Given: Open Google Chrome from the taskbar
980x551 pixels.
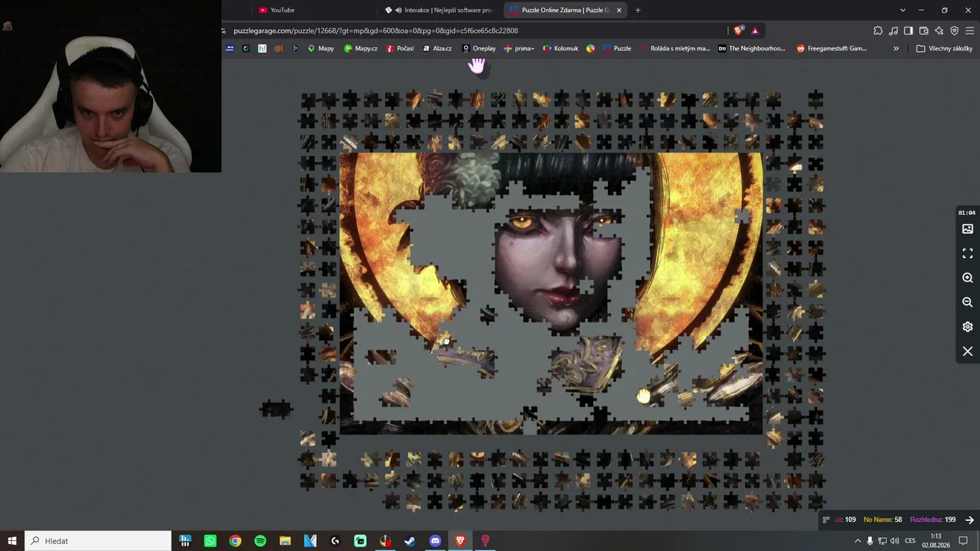Looking at the screenshot, I should point(235,541).
